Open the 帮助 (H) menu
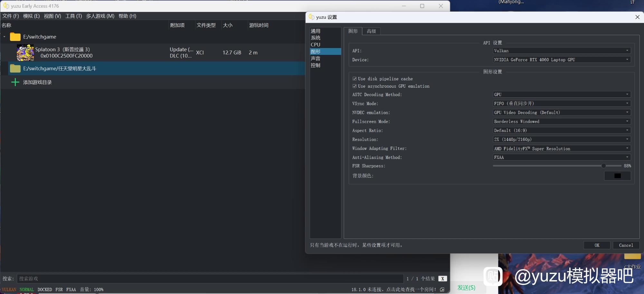This screenshot has height=294, width=644. (128, 16)
